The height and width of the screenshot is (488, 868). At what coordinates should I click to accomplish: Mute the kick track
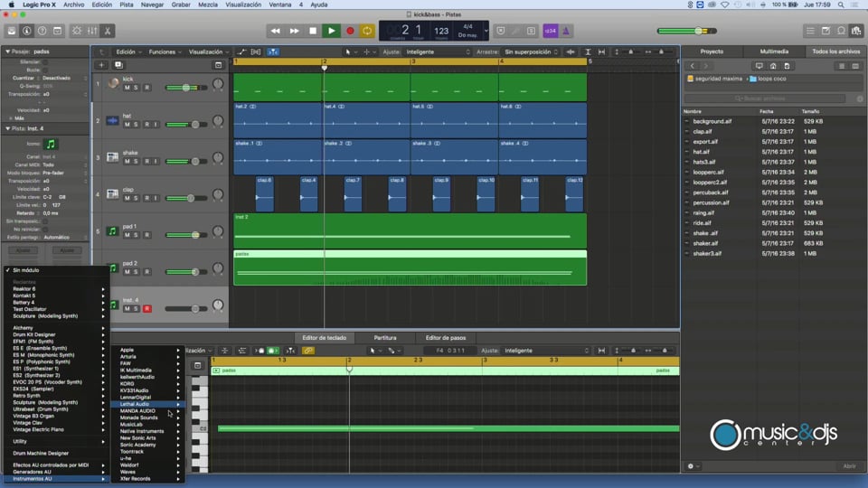pyautogui.click(x=127, y=88)
